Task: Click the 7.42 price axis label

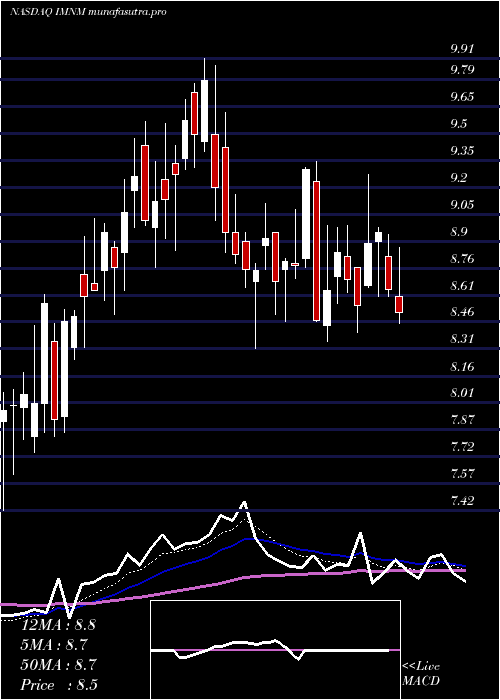Action: click(462, 501)
